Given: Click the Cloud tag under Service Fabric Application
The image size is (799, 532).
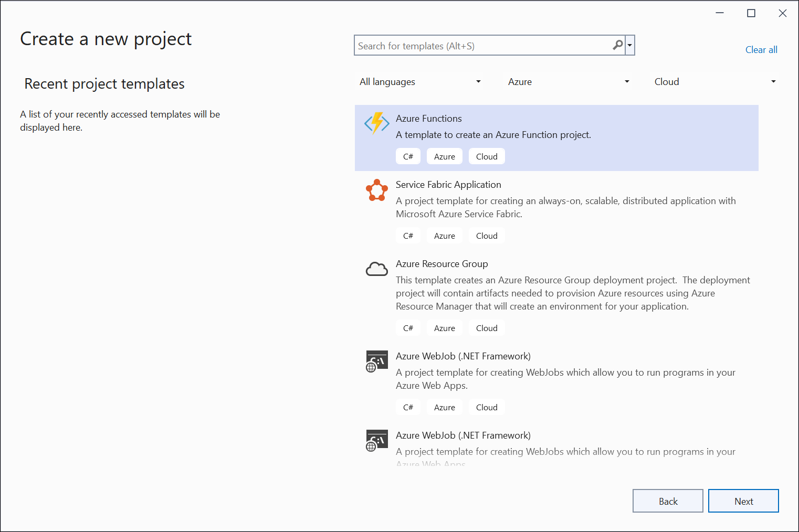Looking at the screenshot, I should tap(486, 236).
